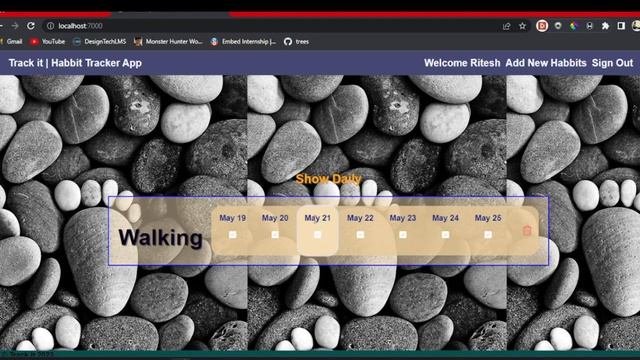This screenshot has width=640, height=360.
Task: Click the Welcome Ritesh label
Action: coord(462,63)
